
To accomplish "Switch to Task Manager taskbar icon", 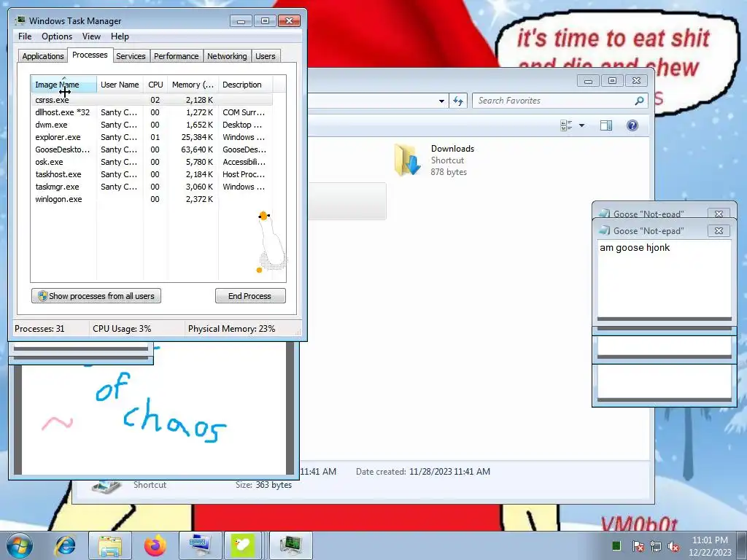I will click(x=290, y=545).
